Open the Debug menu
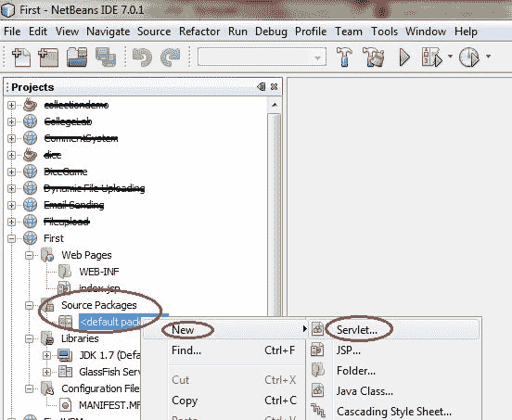The image size is (512, 420). click(x=271, y=32)
